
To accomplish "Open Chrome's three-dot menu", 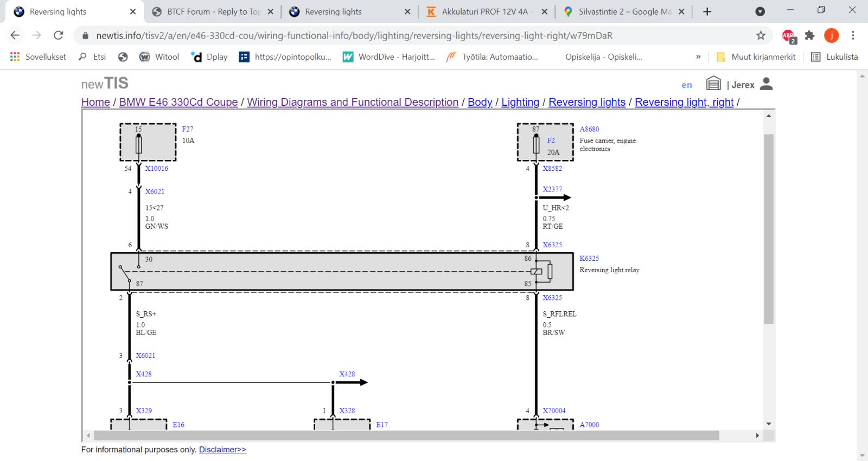I will click(x=853, y=36).
